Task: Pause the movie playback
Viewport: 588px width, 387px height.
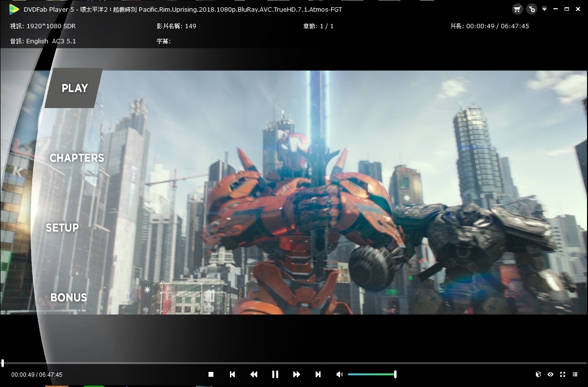Action: (x=275, y=374)
